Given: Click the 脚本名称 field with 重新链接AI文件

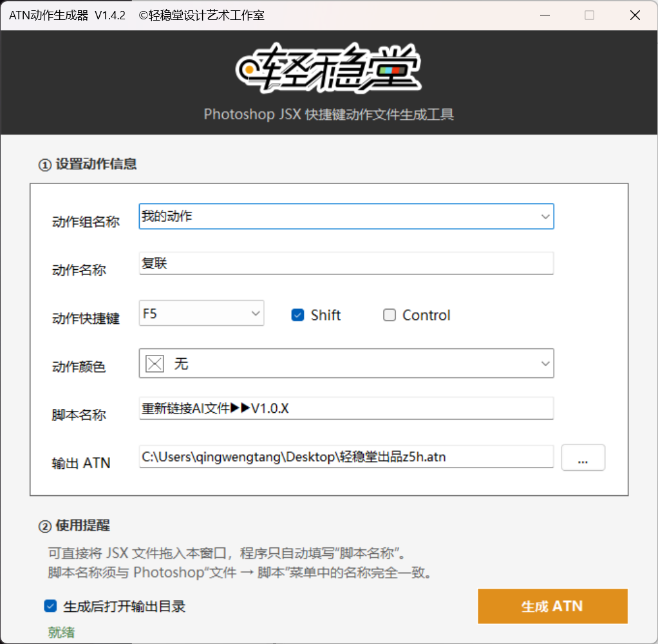Looking at the screenshot, I should point(346,408).
